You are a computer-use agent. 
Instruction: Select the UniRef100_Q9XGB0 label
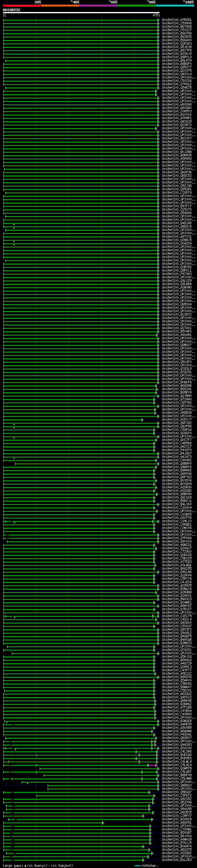coord(176,108)
